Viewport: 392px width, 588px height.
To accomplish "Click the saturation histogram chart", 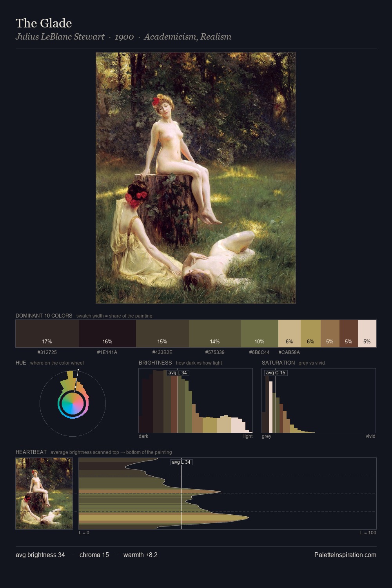I will (x=319, y=401).
